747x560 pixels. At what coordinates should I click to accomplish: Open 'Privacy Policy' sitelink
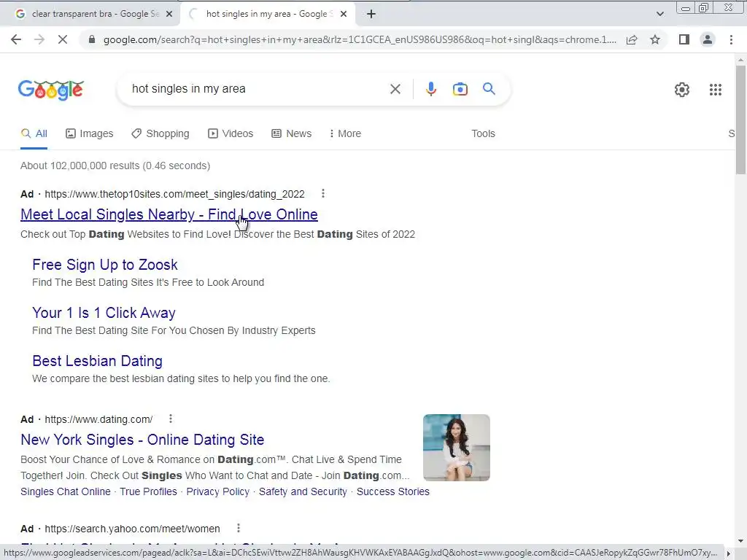pyautogui.click(x=217, y=491)
